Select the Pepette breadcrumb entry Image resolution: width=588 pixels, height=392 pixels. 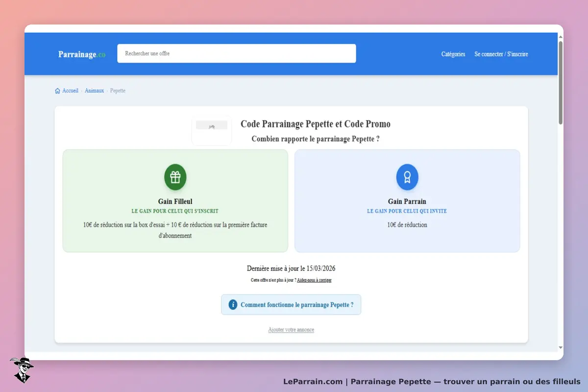click(118, 91)
